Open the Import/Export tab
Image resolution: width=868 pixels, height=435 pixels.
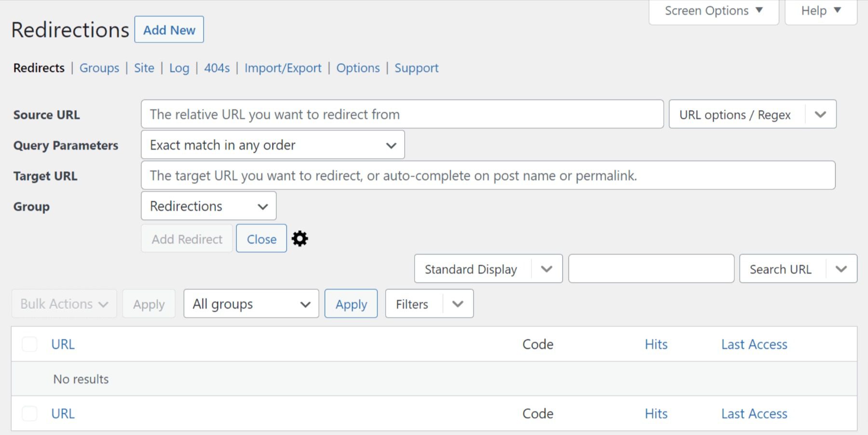283,68
